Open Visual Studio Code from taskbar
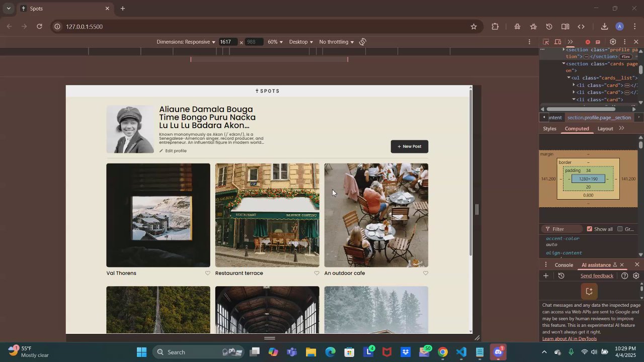Screen dimensions: 644x362 tap(461, 352)
